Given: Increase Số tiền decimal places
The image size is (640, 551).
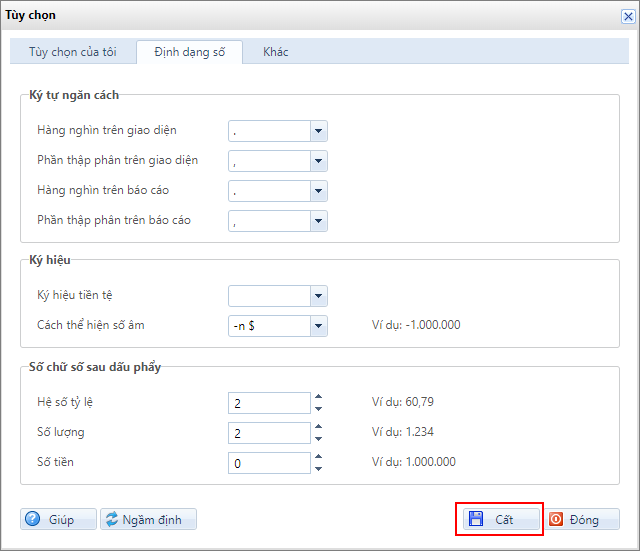Looking at the screenshot, I should coord(319,457).
